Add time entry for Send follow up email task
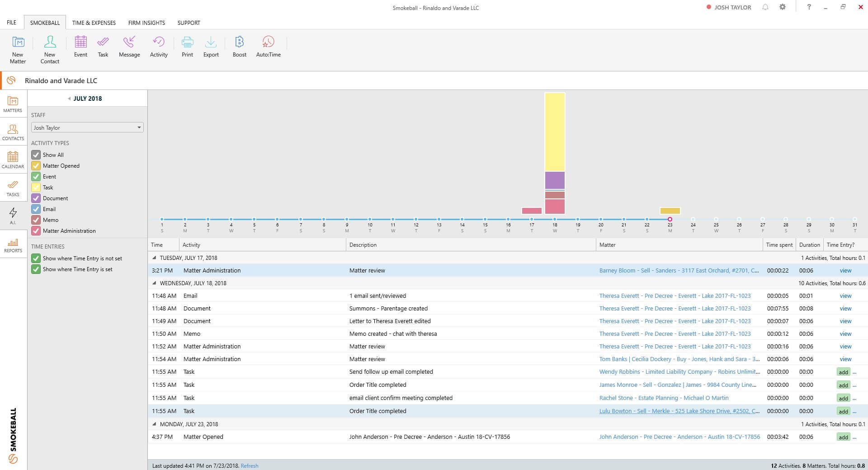Image resolution: width=868 pixels, height=470 pixels. pos(844,372)
